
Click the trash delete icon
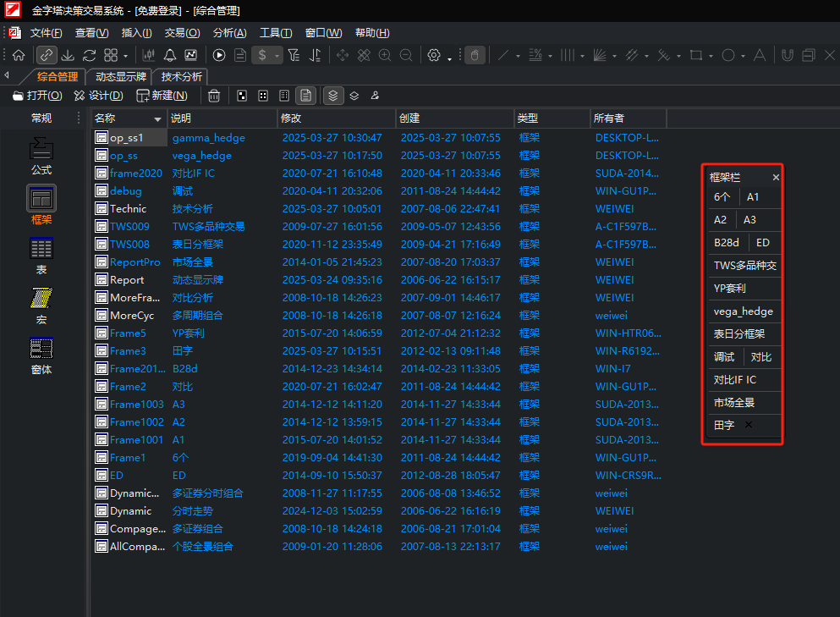tap(214, 96)
